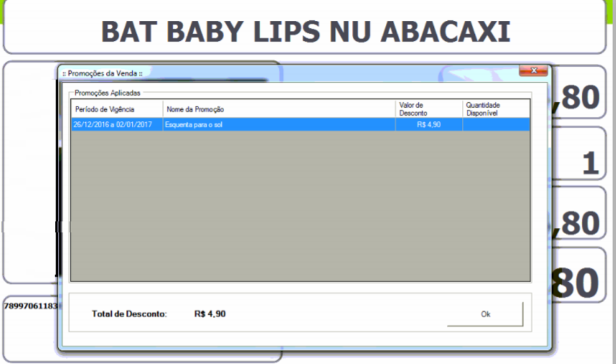
Task: Click product title 'BAT BABY LIPS NU ABACAXI'
Action: pos(306,31)
